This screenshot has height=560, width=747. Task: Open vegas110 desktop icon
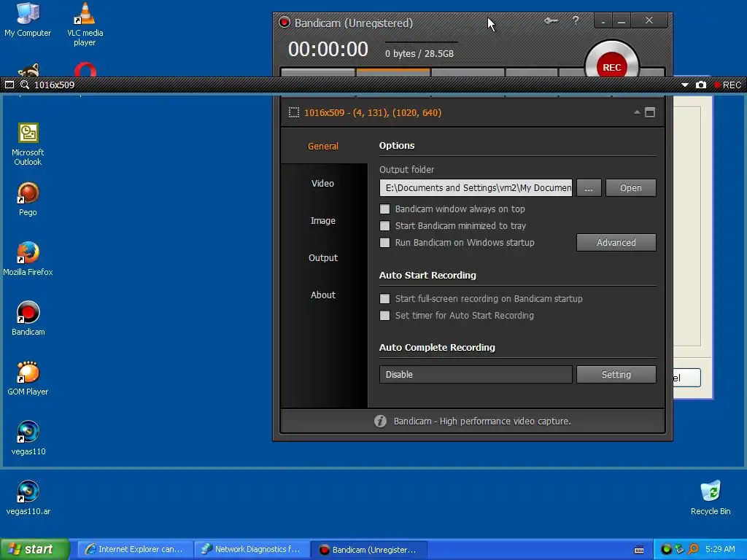(28, 437)
